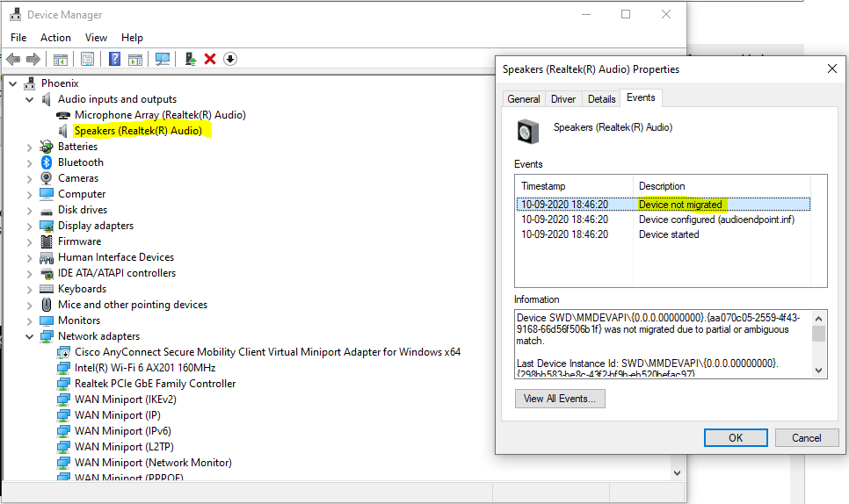Click the Batteries category icon
Viewport: 849px width, 504px height.
47,147
